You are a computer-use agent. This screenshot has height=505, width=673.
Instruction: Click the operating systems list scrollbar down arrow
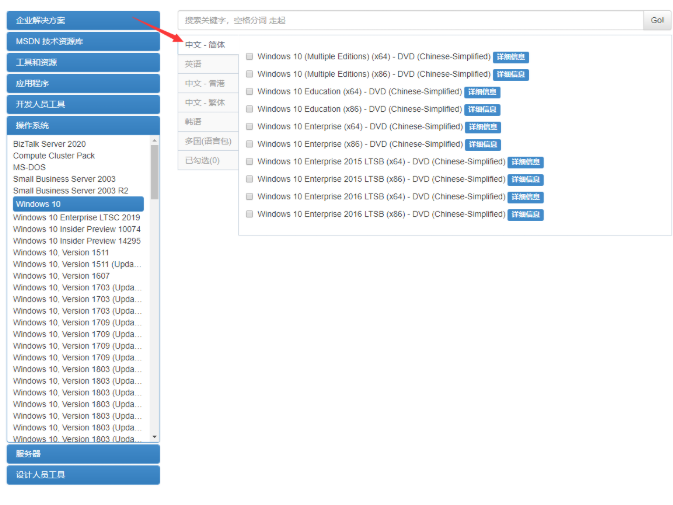click(x=155, y=437)
